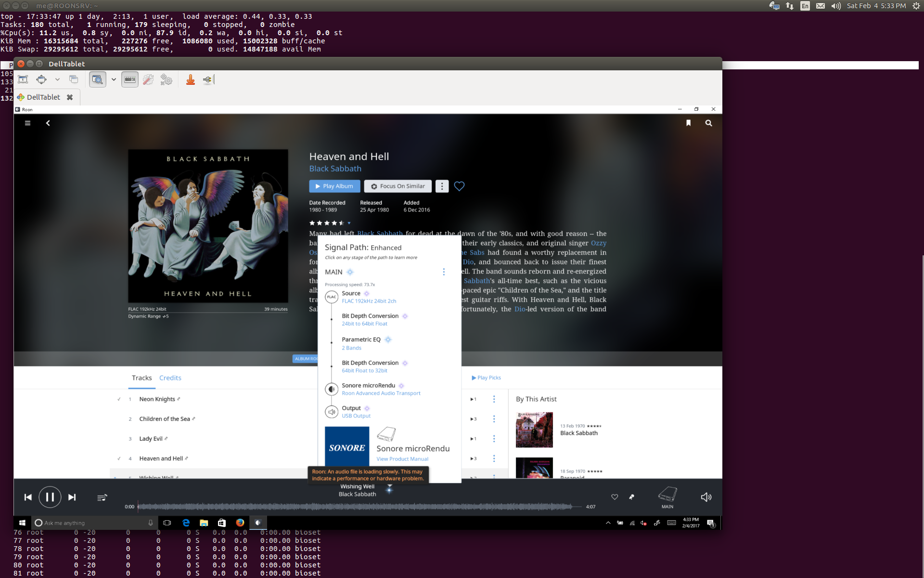Open the play queue icon
The width and height of the screenshot is (924, 578).
point(102,498)
